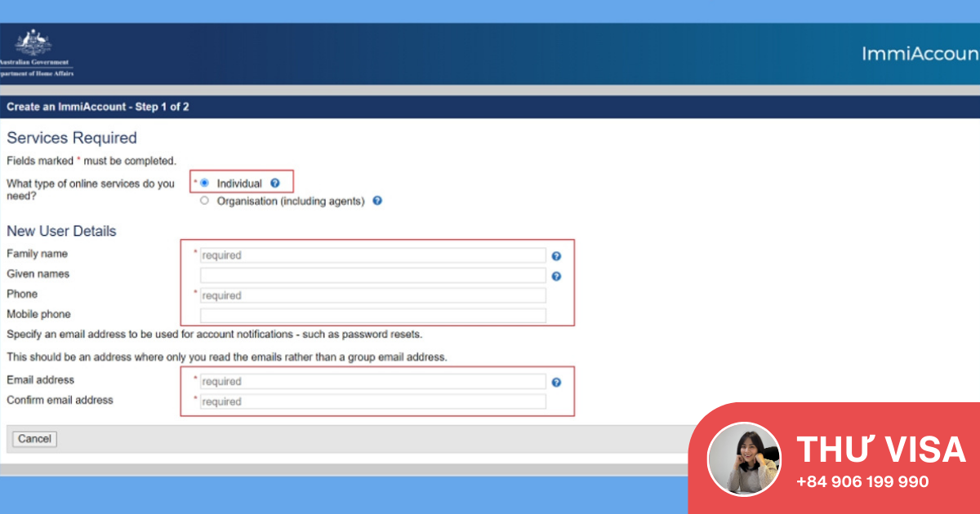Select the Individual radio button
This screenshot has width=980, height=514.
tap(204, 183)
